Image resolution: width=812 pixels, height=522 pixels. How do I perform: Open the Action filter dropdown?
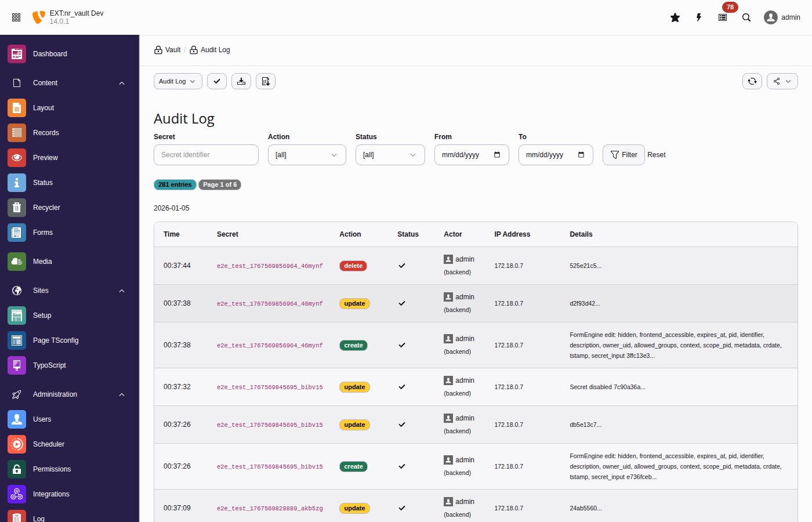(307, 155)
